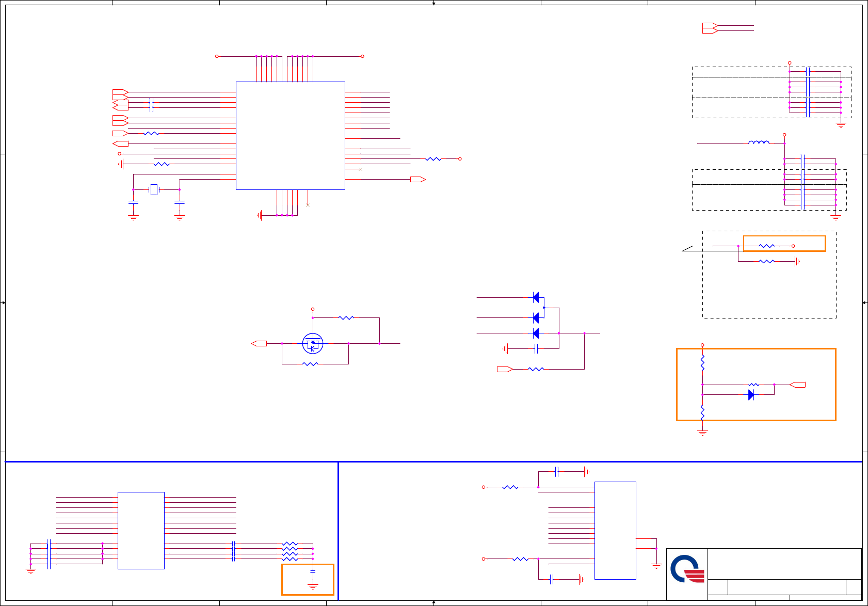Click the left-pointing port left of main IC

pyautogui.click(x=120, y=143)
